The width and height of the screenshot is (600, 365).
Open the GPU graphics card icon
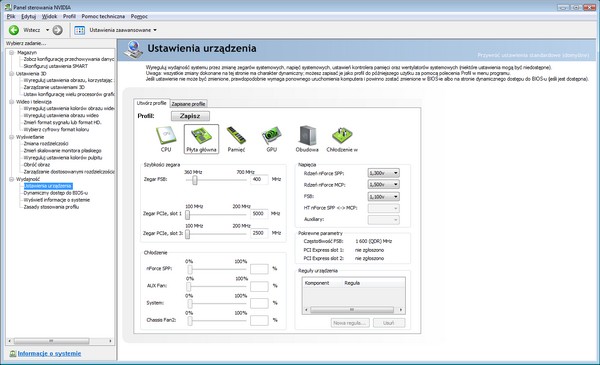[271, 135]
